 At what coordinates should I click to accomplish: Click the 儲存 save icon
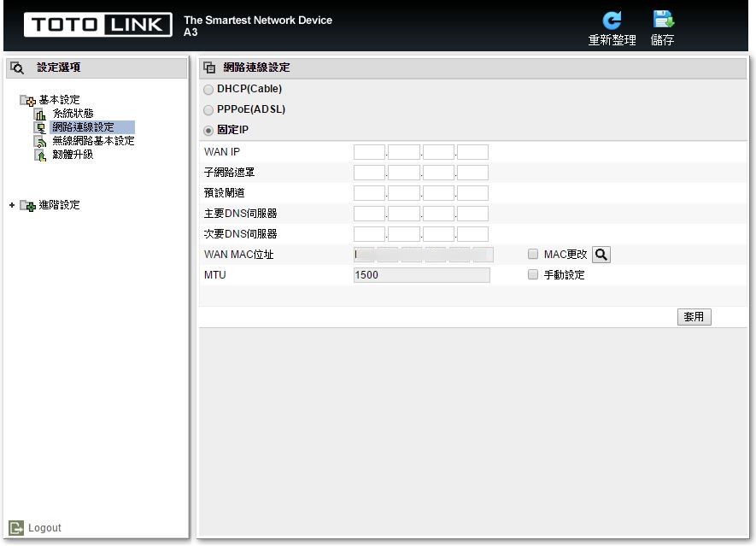(664, 20)
